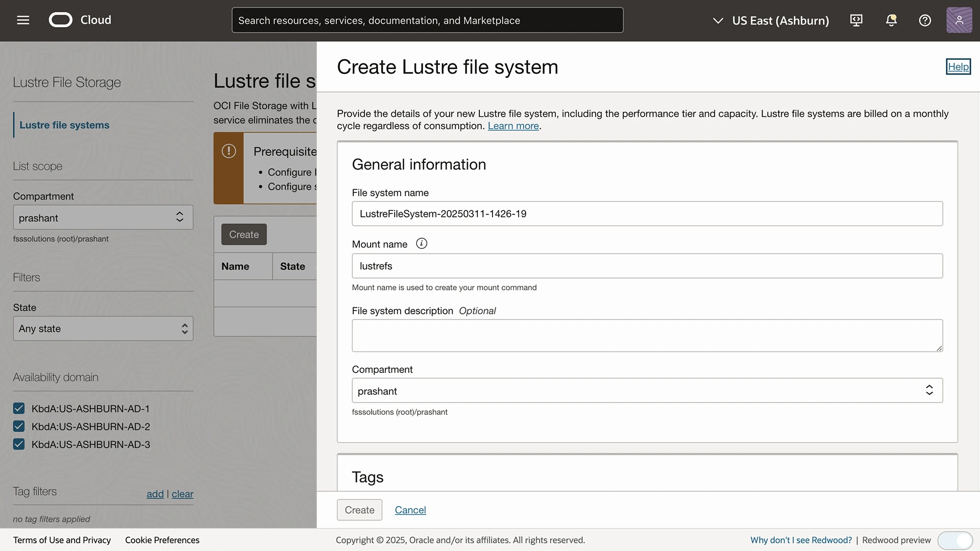Viewport: 980px width, 551px height.
Task: Open the Learn more link
Action: [x=513, y=126]
